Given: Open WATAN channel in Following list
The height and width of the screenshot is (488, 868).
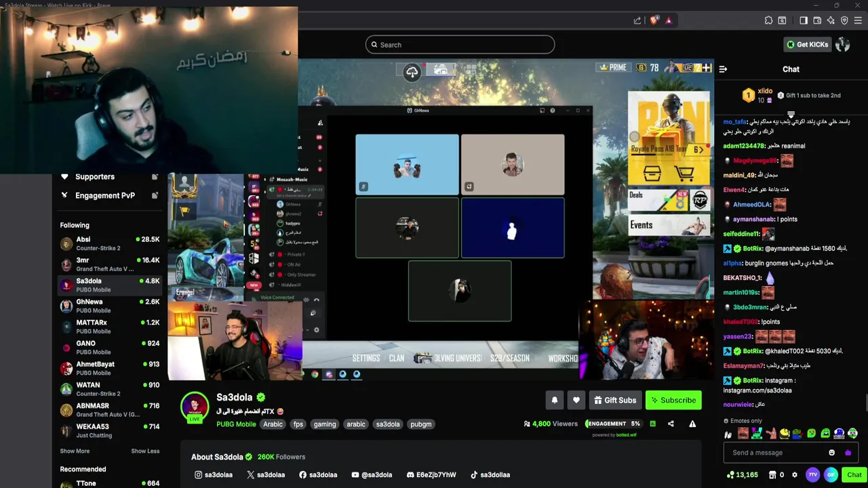Looking at the screenshot, I should (109, 389).
